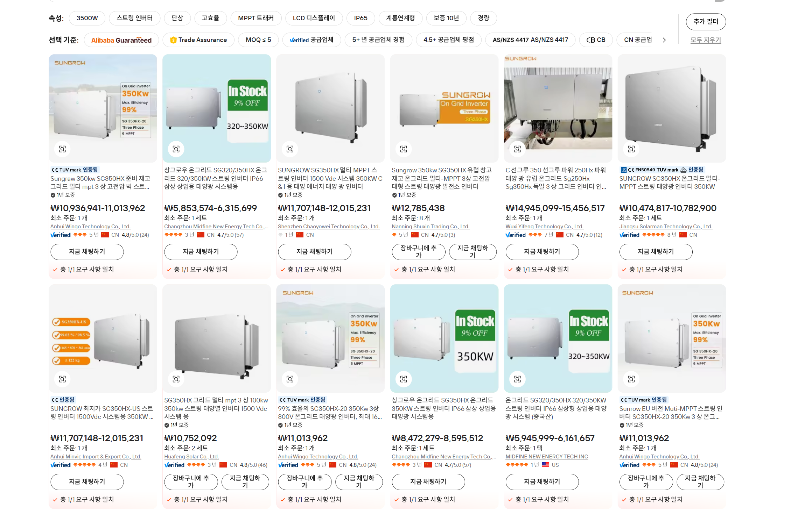Screen dimensions: 812x514
Task: Open Sungrow 350kW 99% efficiency thumbnail, first card
Action: [x=103, y=108]
